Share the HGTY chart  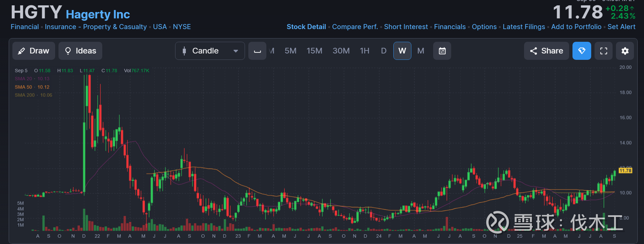(x=546, y=51)
